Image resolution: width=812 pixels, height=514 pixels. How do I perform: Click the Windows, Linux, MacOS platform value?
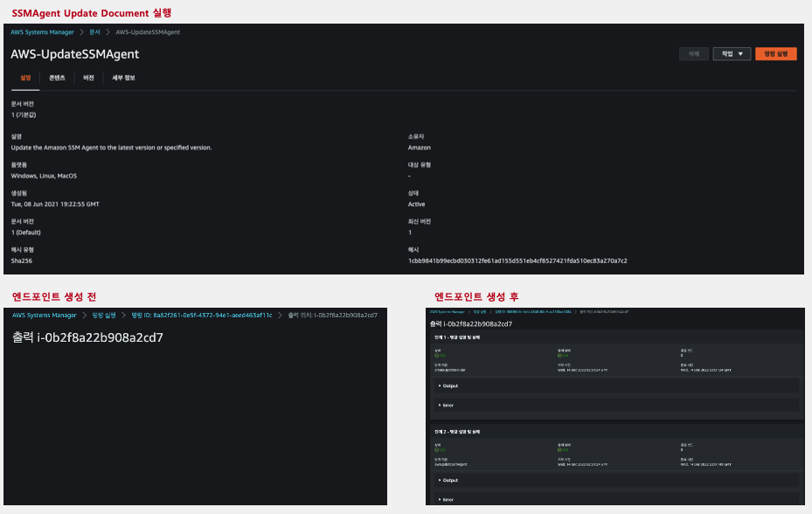[44, 176]
